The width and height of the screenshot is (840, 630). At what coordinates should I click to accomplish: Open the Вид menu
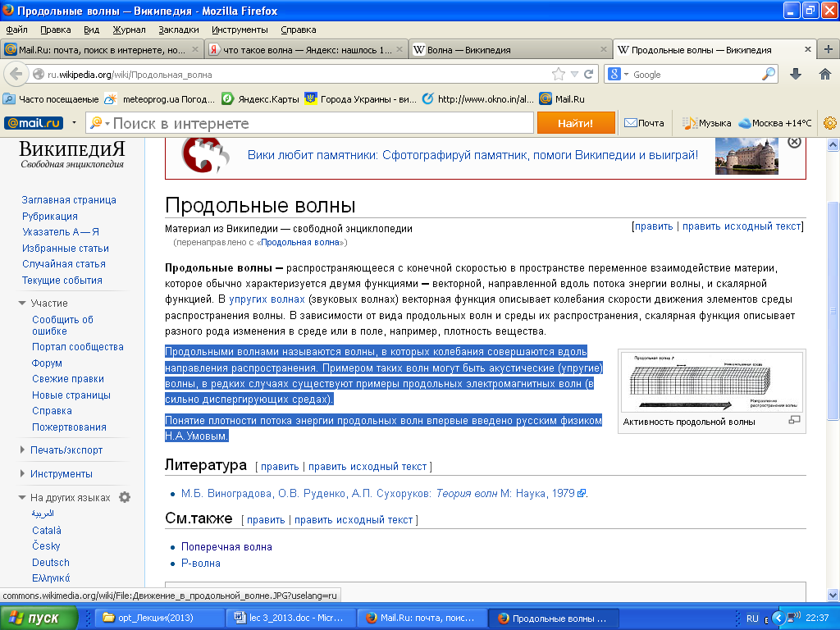click(x=92, y=30)
